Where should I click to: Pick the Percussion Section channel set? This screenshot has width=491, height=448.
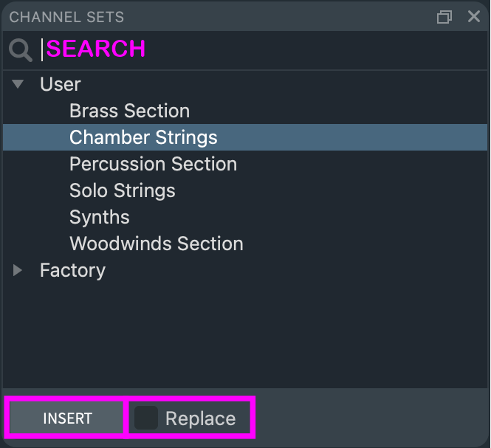tap(153, 164)
